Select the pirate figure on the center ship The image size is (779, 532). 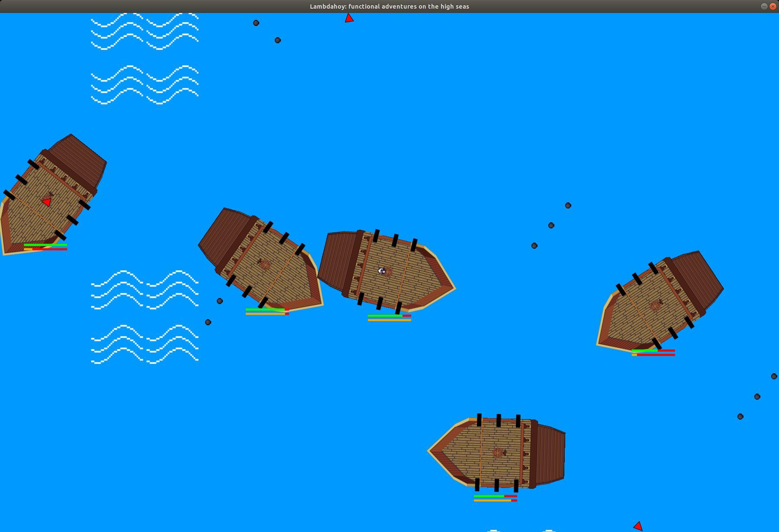point(382,271)
